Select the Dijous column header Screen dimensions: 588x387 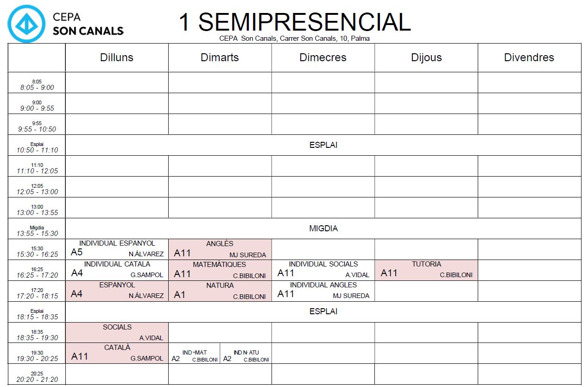(x=426, y=57)
